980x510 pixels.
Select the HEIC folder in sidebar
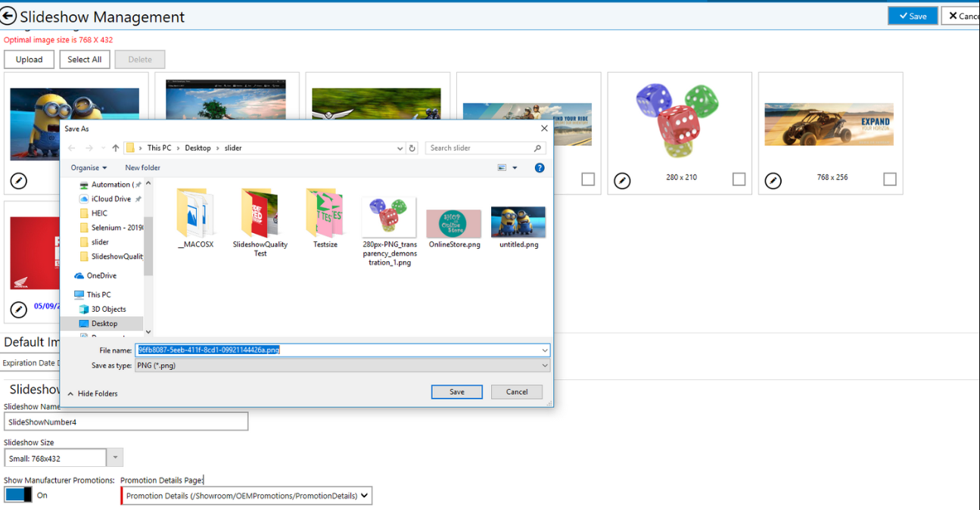click(94, 213)
